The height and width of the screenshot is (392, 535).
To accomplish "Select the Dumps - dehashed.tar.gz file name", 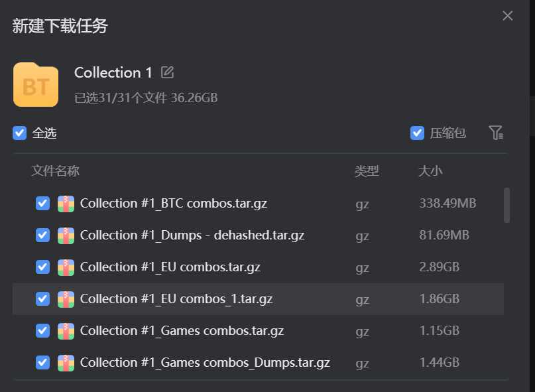I will click(x=192, y=235).
